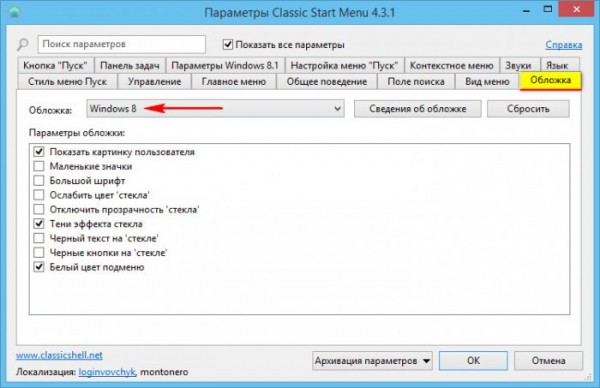Minimize the Classic Start Menu settings window
The image size is (600, 388).
[527, 11]
